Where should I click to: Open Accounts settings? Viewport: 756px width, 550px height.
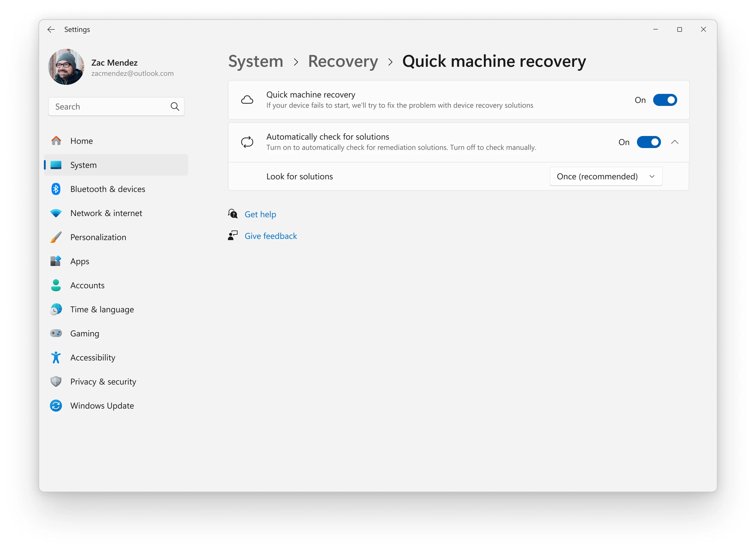click(x=87, y=285)
